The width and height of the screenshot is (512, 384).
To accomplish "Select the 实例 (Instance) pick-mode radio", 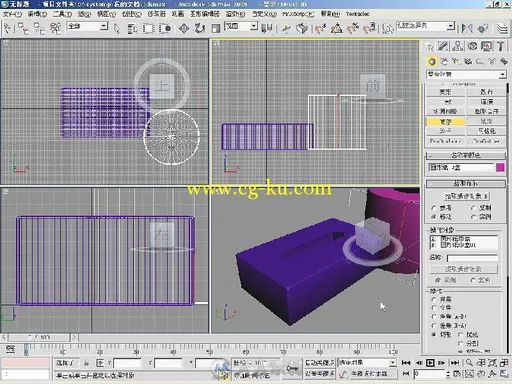I will (x=473, y=217).
